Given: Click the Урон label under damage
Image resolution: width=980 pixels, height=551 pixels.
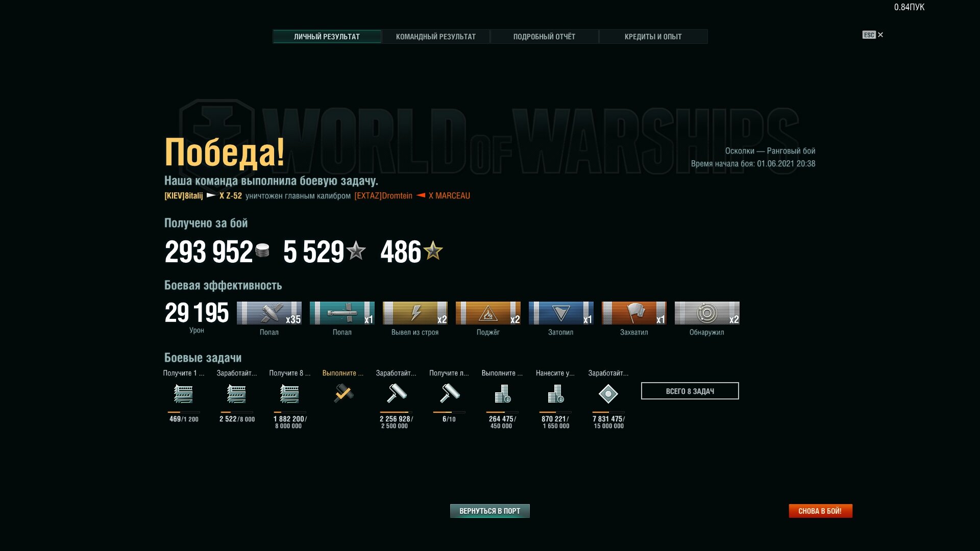Looking at the screenshot, I should pyautogui.click(x=197, y=330).
